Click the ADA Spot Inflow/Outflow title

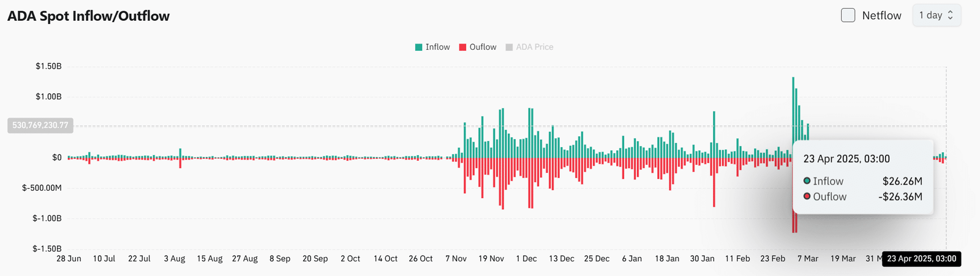(88, 16)
